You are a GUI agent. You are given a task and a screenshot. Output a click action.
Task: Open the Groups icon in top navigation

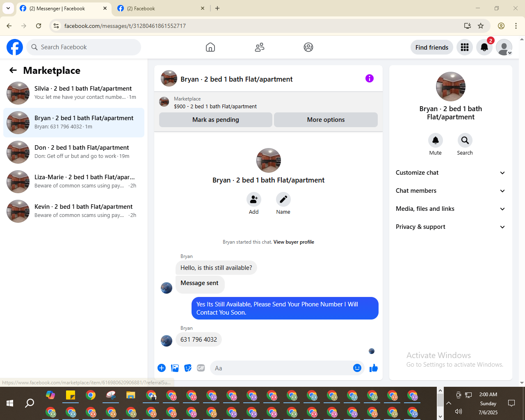tap(308, 47)
